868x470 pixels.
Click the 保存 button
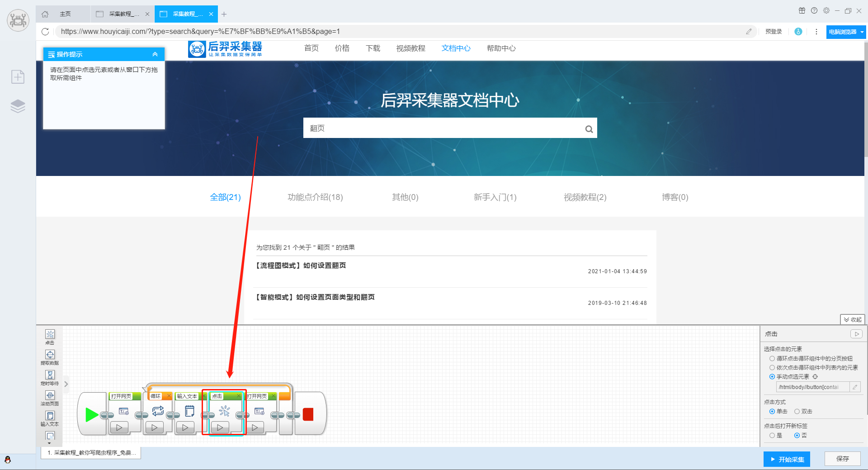coord(842,459)
